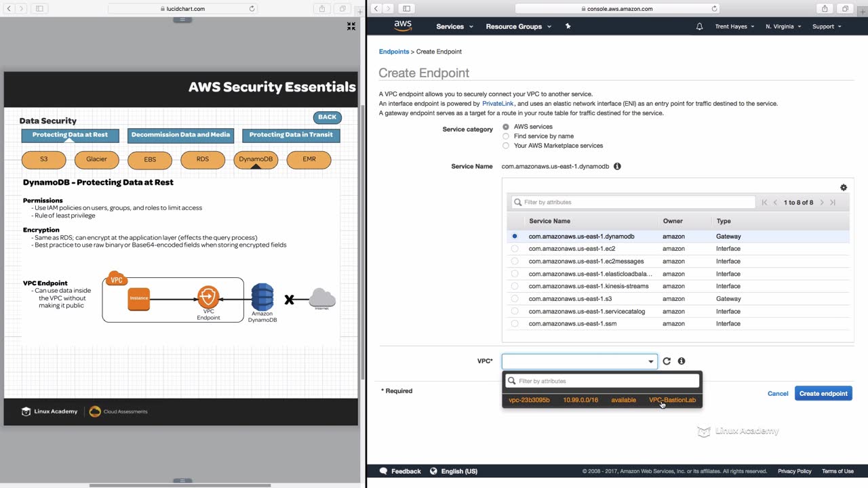Select the Glacier service pill
Viewport: 868px width, 488px height.
(97, 159)
